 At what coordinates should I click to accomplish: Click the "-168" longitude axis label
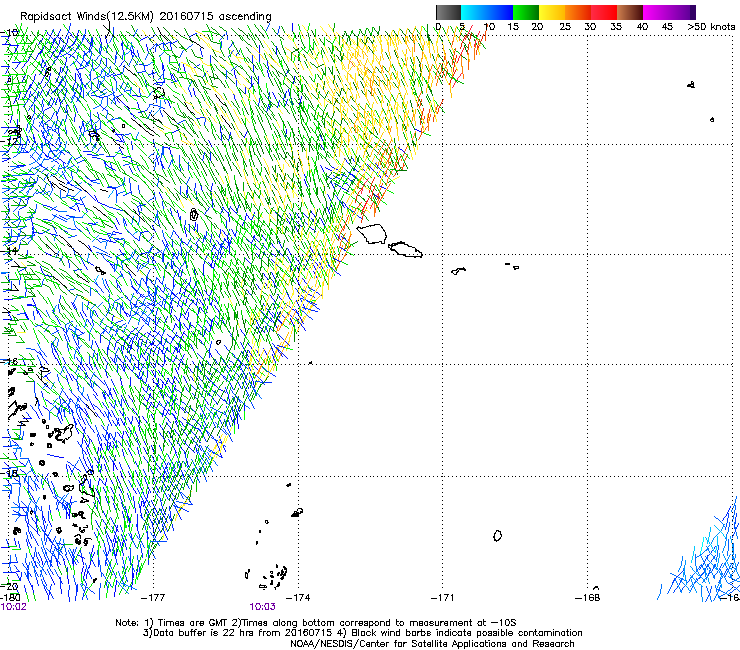[588, 598]
